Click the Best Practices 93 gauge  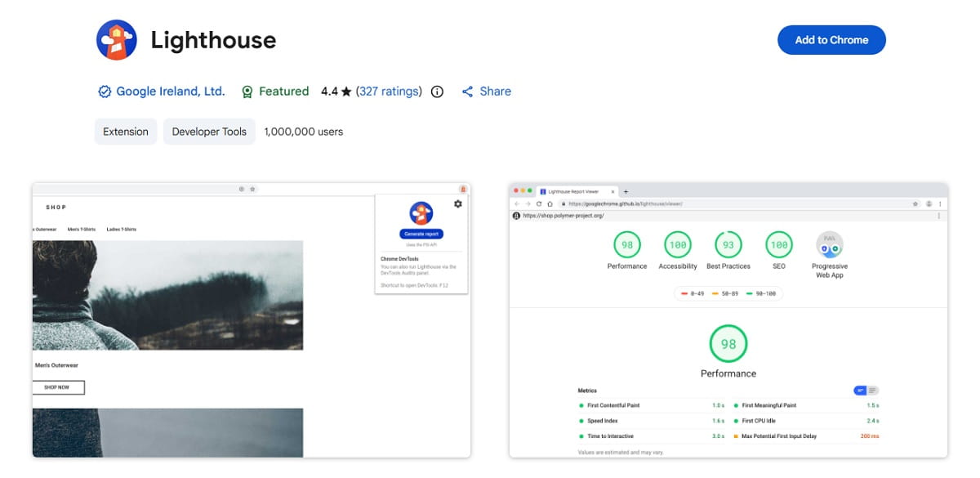coord(728,243)
